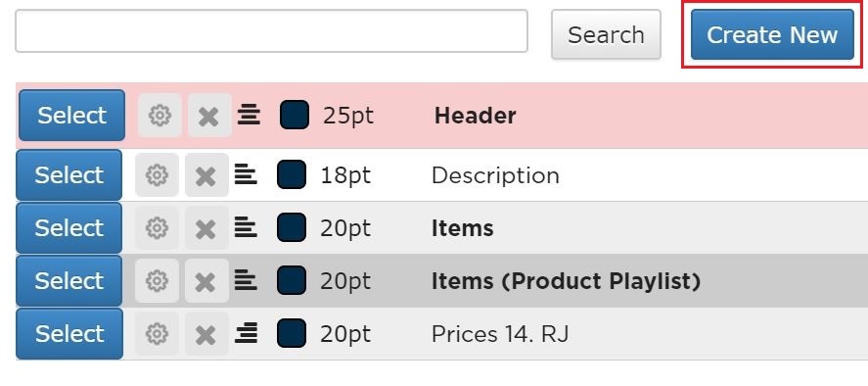Image resolution: width=868 pixels, height=386 pixels.
Task: Remove the Description style using X
Action: point(206,174)
